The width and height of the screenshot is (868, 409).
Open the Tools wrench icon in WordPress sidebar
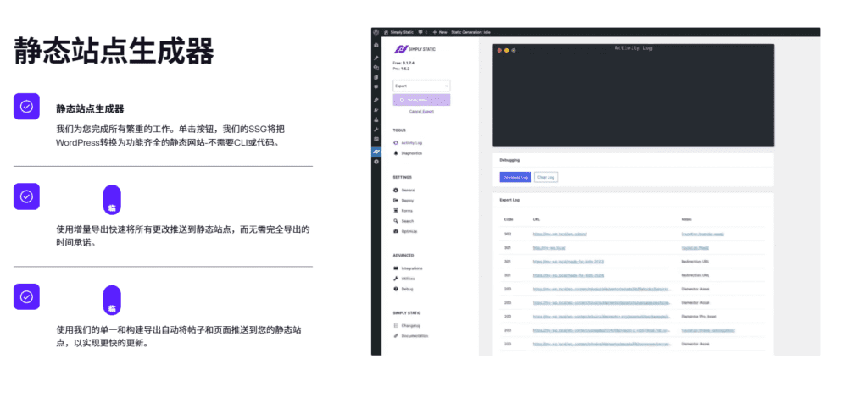376,130
